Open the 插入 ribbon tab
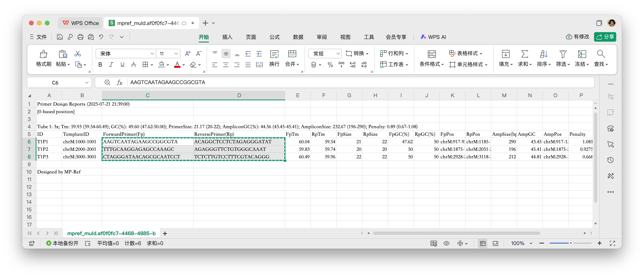 click(x=227, y=37)
